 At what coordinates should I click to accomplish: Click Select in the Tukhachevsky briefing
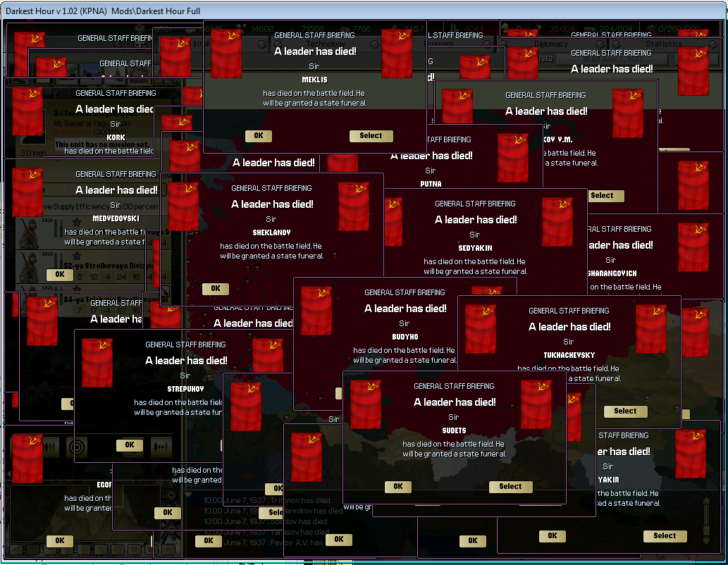coord(625,411)
